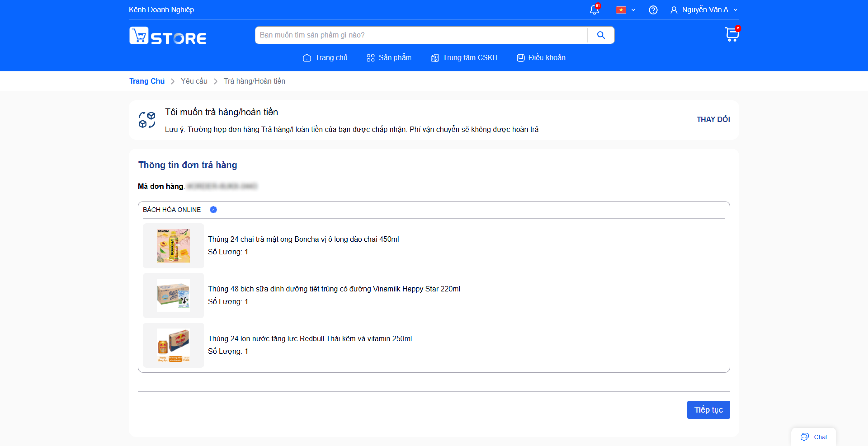Open the Trang chủ menu item
The width and height of the screenshot is (868, 446).
(x=325, y=58)
